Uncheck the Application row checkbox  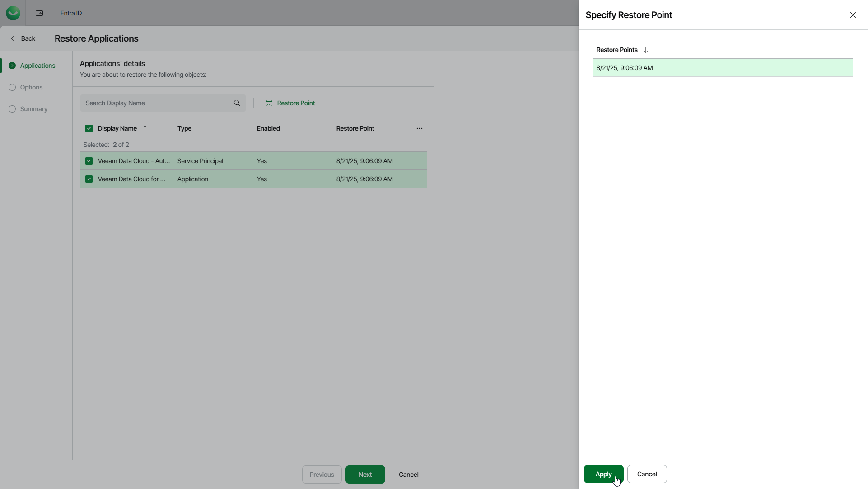[89, 179]
